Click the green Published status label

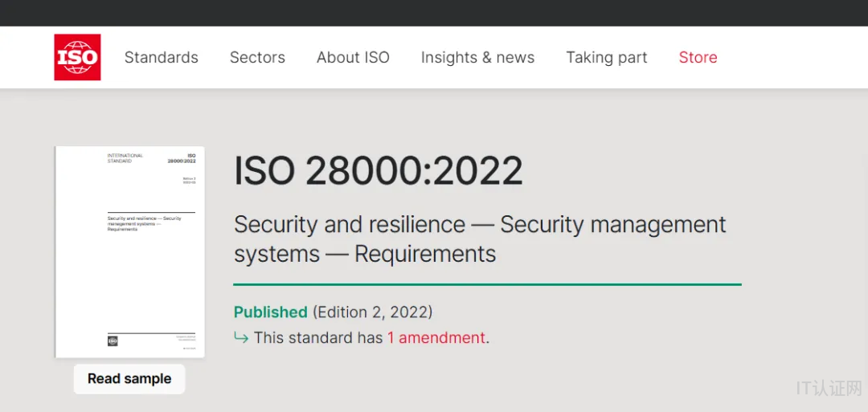(x=270, y=312)
